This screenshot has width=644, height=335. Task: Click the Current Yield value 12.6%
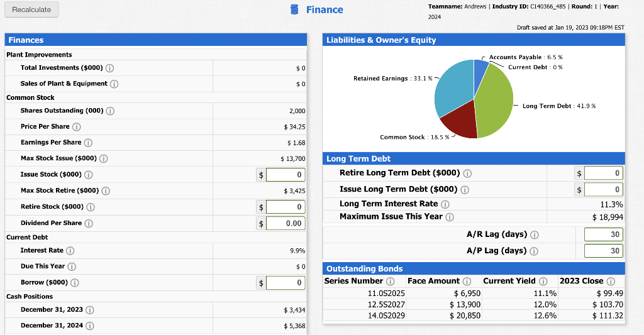point(545,316)
